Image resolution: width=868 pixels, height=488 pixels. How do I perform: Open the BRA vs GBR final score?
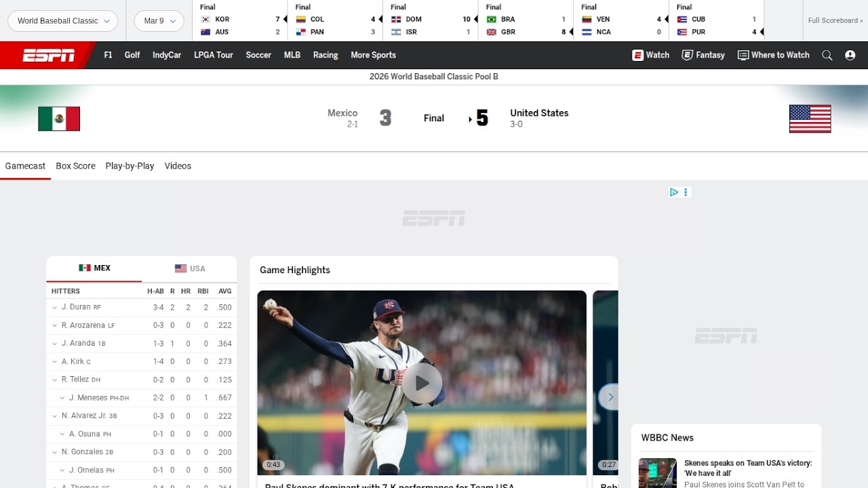pyautogui.click(x=526, y=20)
